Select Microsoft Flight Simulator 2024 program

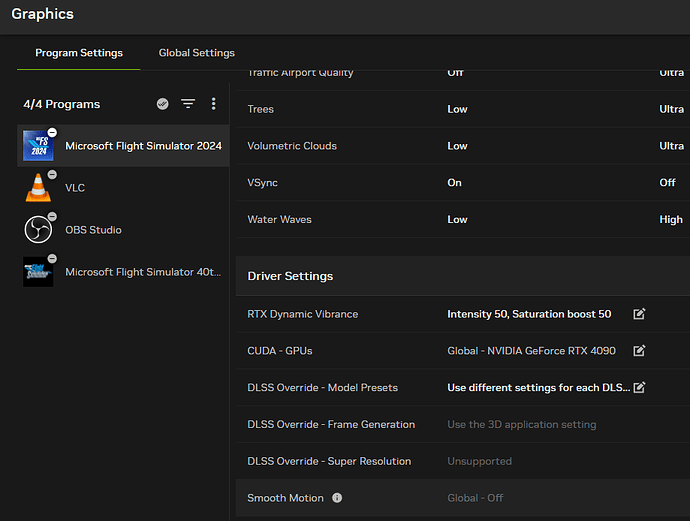click(123, 146)
